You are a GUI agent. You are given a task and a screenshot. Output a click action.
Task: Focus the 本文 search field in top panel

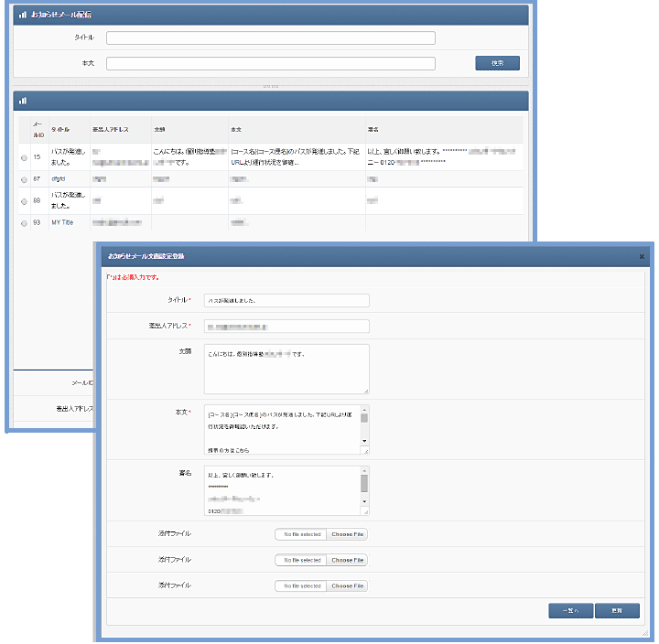[270, 64]
